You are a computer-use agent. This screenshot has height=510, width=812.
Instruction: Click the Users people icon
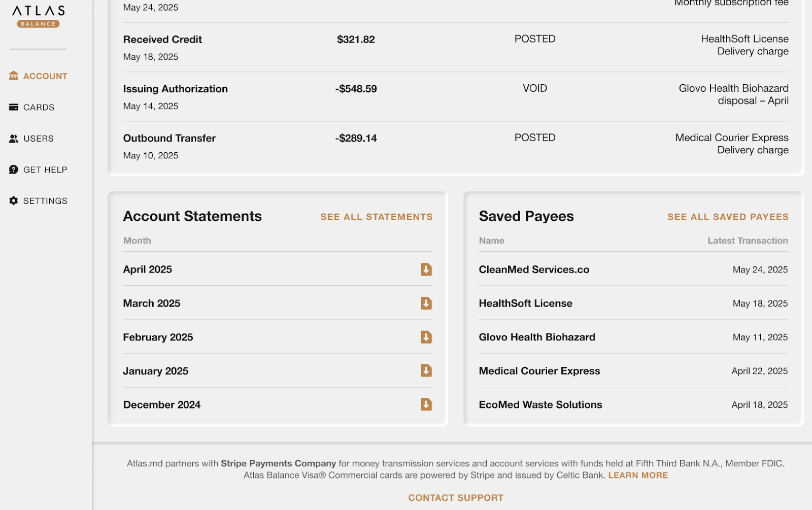pos(13,138)
